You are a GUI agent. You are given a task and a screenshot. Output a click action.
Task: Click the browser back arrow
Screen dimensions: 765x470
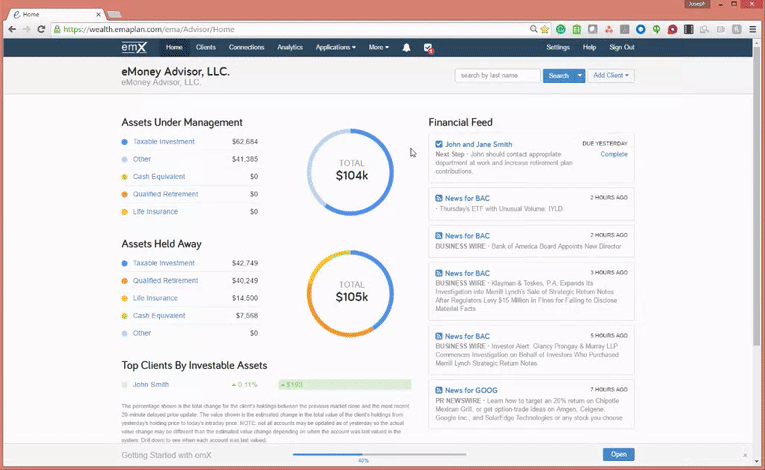(12, 29)
